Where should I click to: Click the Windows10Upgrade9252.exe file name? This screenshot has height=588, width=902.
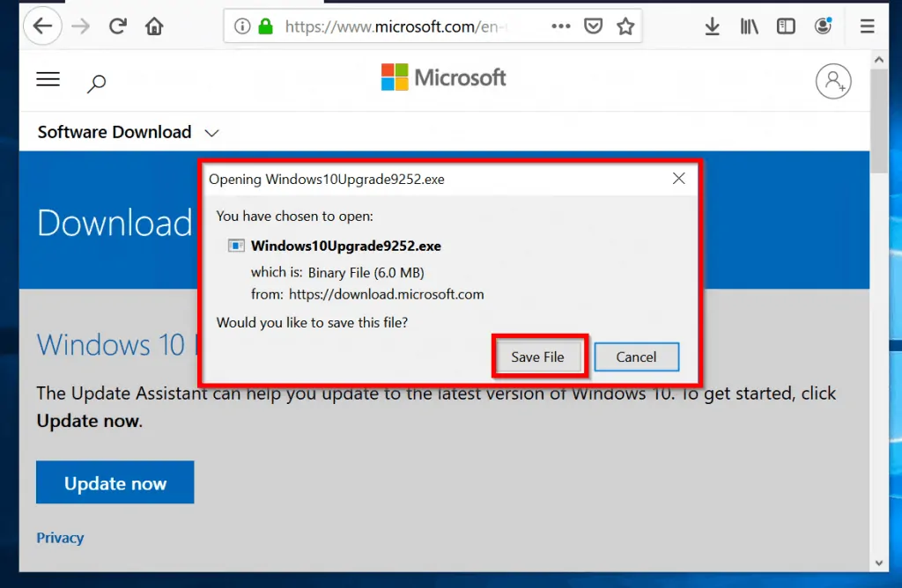pyautogui.click(x=346, y=246)
